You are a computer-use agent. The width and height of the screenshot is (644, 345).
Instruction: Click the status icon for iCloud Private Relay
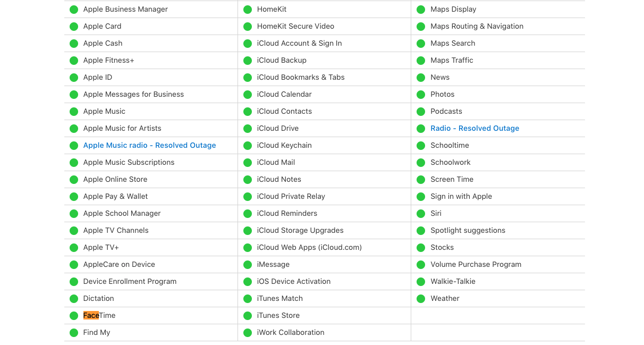pos(248,197)
